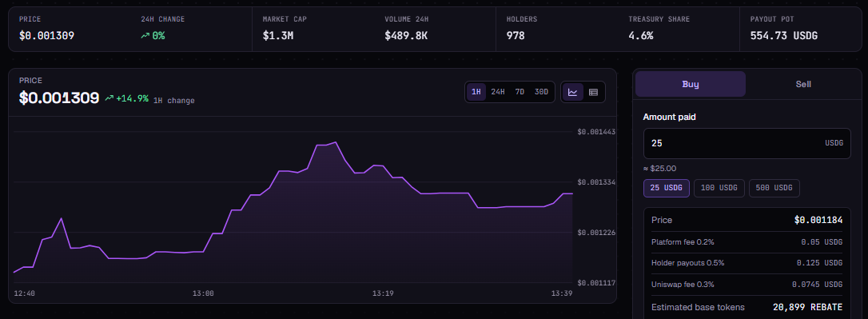Click the $0.001334 y-axis label
868x319 pixels.
click(x=596, y=182)
